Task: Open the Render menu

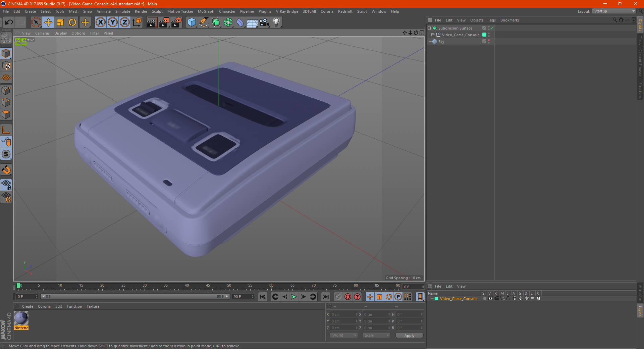Action: click(x=141, y=11)
